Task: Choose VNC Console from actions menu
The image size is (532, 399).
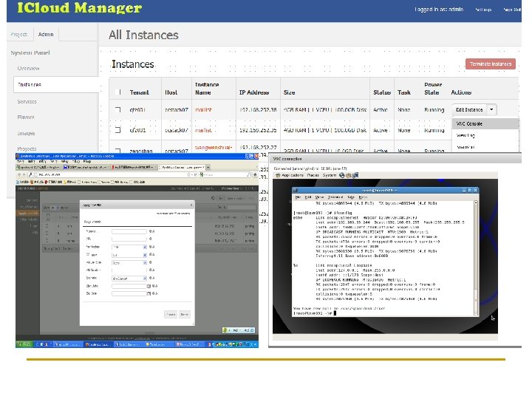Action: click(x=485, y=123)
